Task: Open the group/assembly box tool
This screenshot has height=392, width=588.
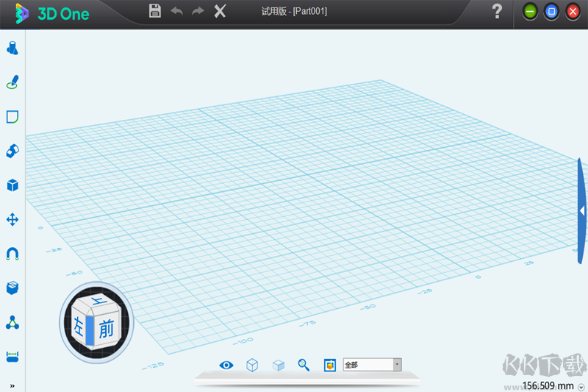Action: [x=12, y=288]
